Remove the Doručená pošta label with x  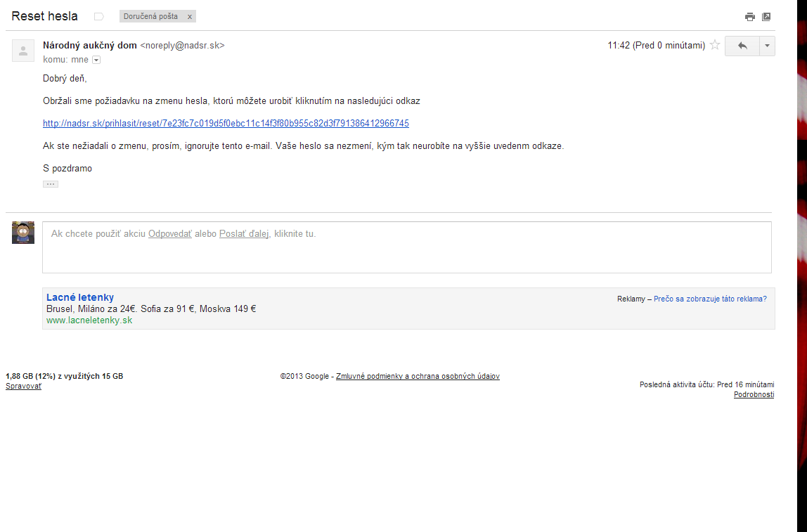[x=189, y=16]
